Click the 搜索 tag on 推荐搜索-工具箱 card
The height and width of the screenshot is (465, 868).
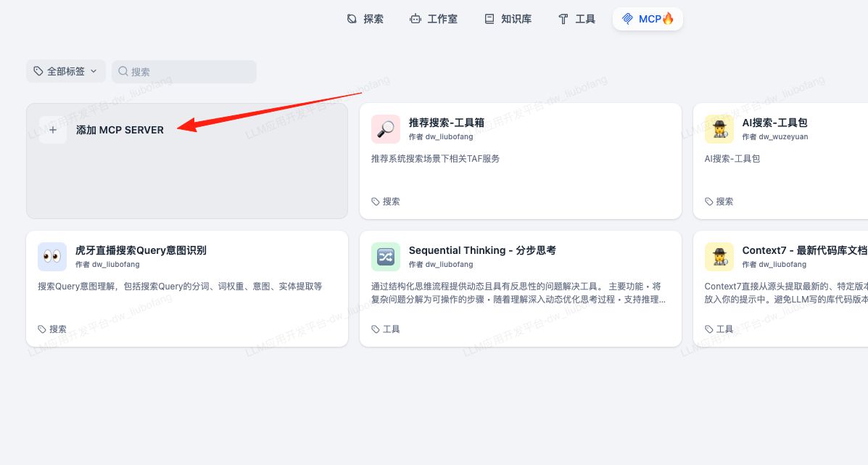tap(386, 202)
